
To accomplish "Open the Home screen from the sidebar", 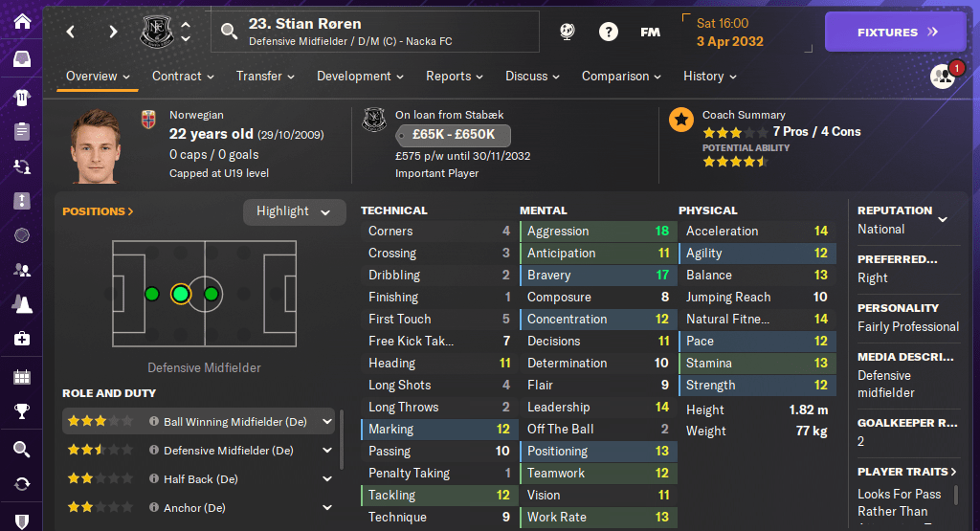I will click(21, 21).
